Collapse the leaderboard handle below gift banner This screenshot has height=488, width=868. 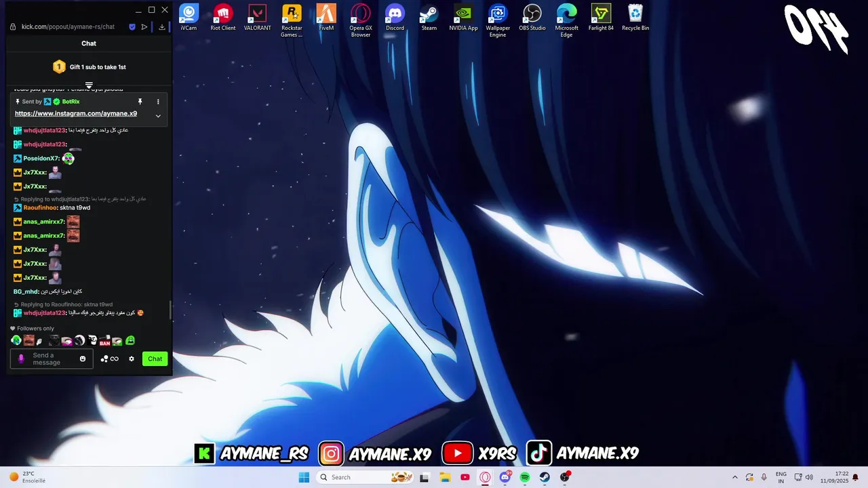click(x=89, y=85)
